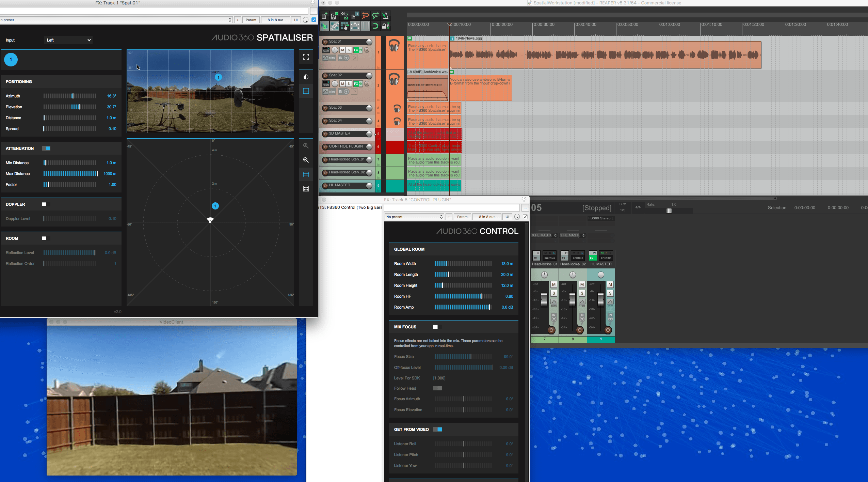Mute the Spat 01 track
Screen dimensions: 868x482
tap(342, 50)
